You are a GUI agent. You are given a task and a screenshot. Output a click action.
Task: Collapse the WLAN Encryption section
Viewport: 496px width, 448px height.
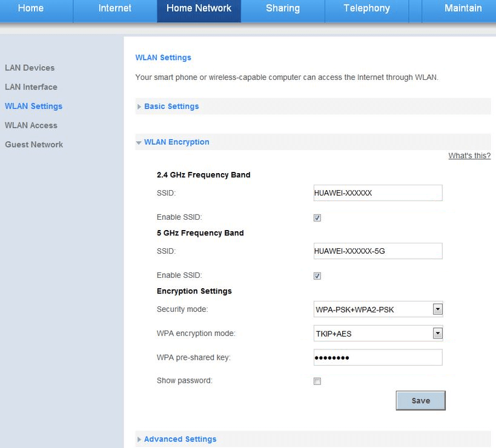176,142
